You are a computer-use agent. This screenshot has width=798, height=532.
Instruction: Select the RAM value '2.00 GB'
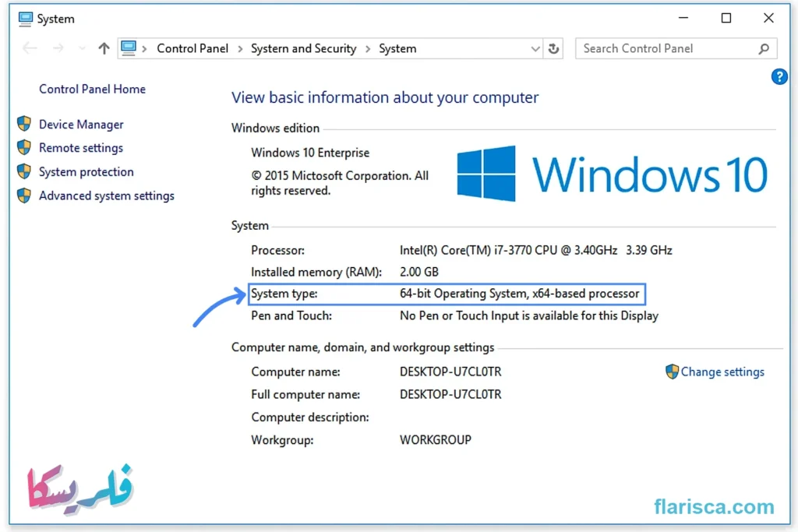418,272
